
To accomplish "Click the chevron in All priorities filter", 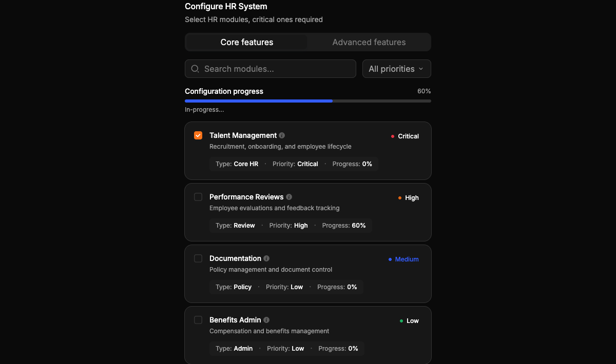I will click(421, 69).
